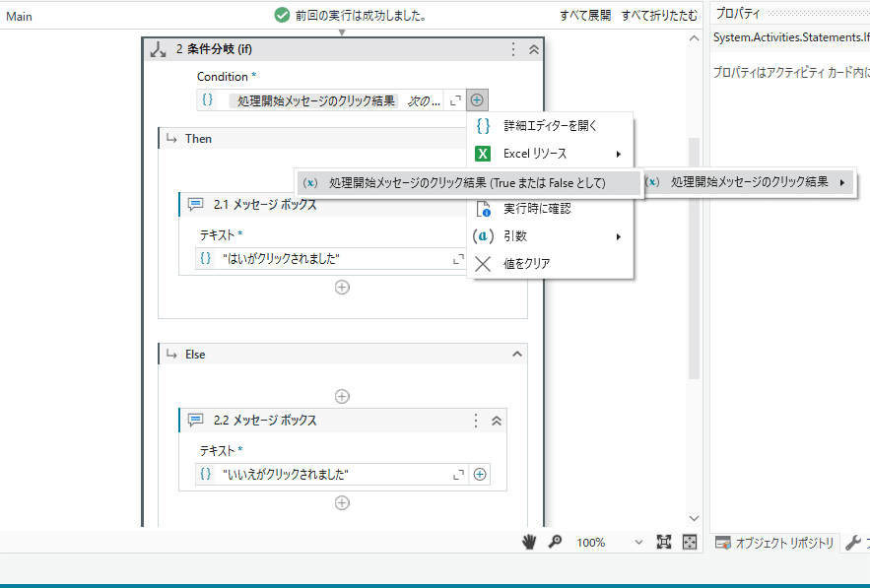
Task: Click the green success check icon
Action: click(x=282, y=15)
